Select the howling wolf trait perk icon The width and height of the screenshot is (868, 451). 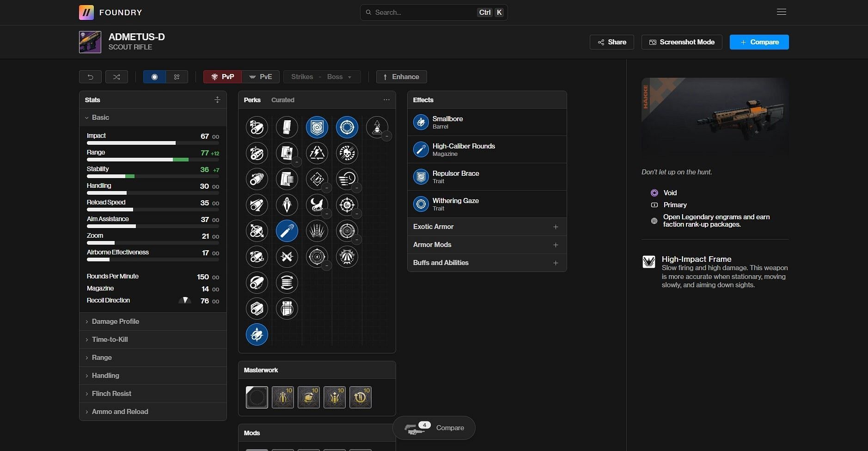point(317,205)
